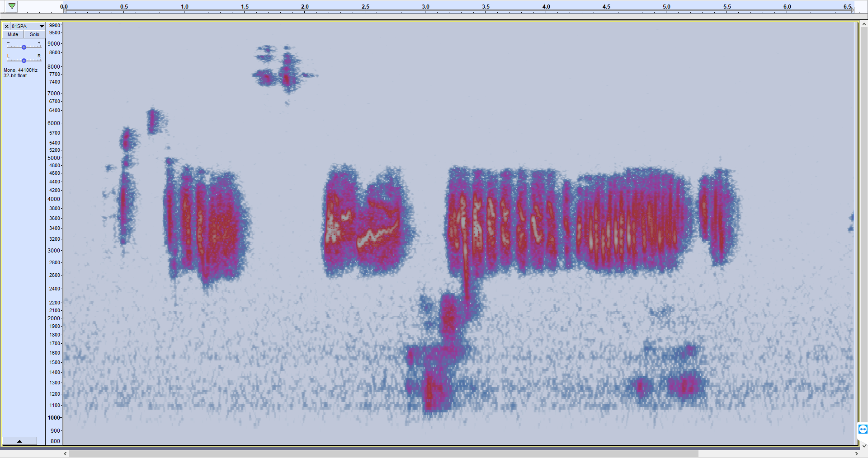Collapse the track using the bottom arrow
The width and height of the screenshot is (868, 458).
19,441
